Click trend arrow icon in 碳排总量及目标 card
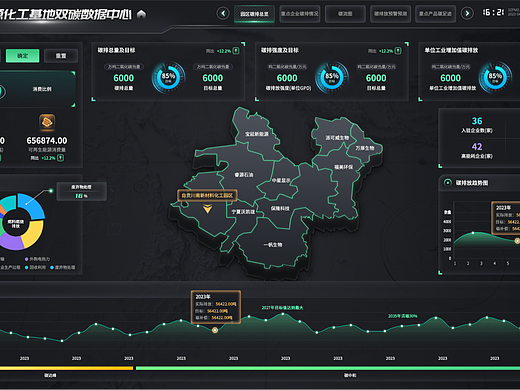Viewport: 520px width, 390px height. tap(236, 51)
